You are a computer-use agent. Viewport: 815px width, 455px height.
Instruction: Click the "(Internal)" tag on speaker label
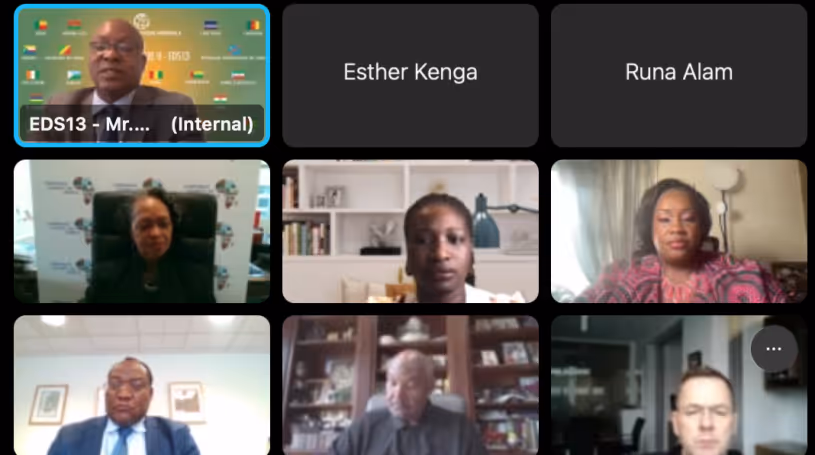point(212,124)
